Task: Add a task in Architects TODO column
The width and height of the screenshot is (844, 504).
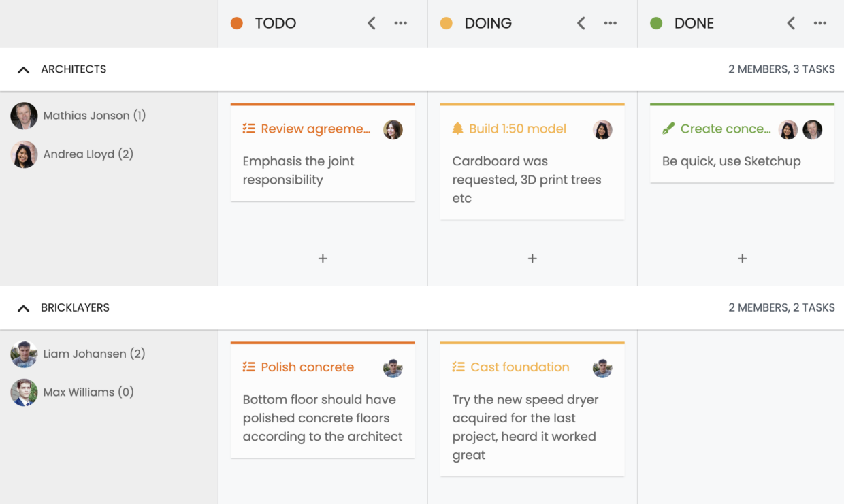Action: pyautogui.click(x=323, y=258)
